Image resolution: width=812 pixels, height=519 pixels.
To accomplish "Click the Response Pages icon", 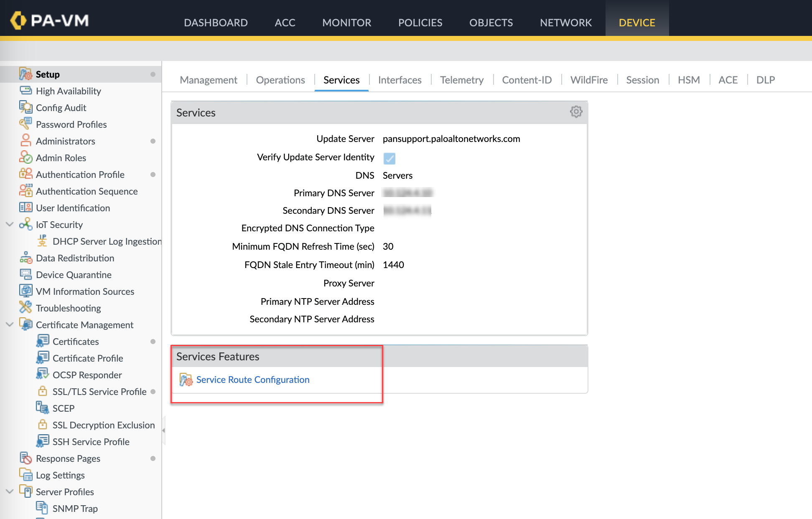I will click(25, 458).
